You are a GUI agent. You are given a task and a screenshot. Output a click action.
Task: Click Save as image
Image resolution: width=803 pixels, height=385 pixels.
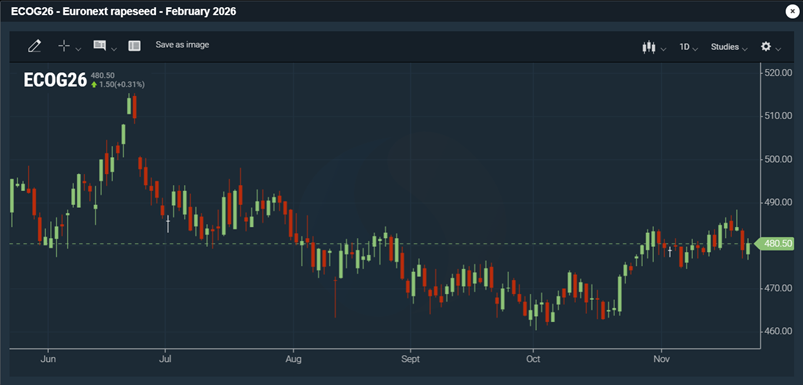tap(182, 45)
